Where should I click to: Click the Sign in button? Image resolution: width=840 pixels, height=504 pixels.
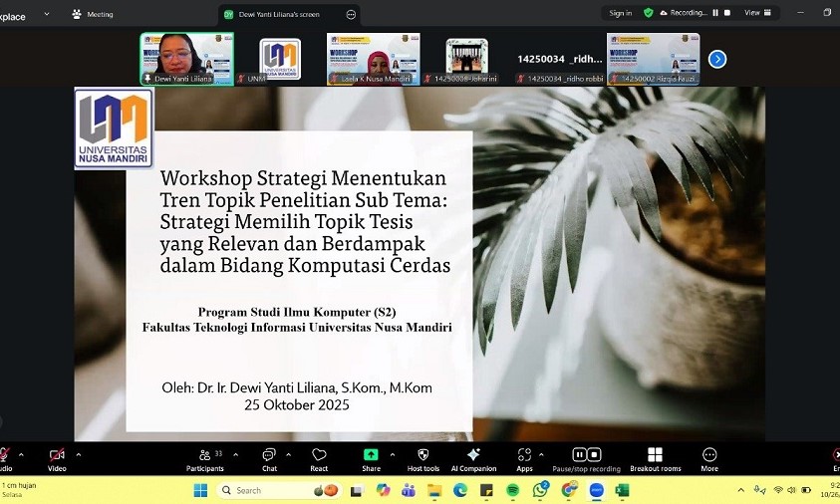[x=620, y=13]
